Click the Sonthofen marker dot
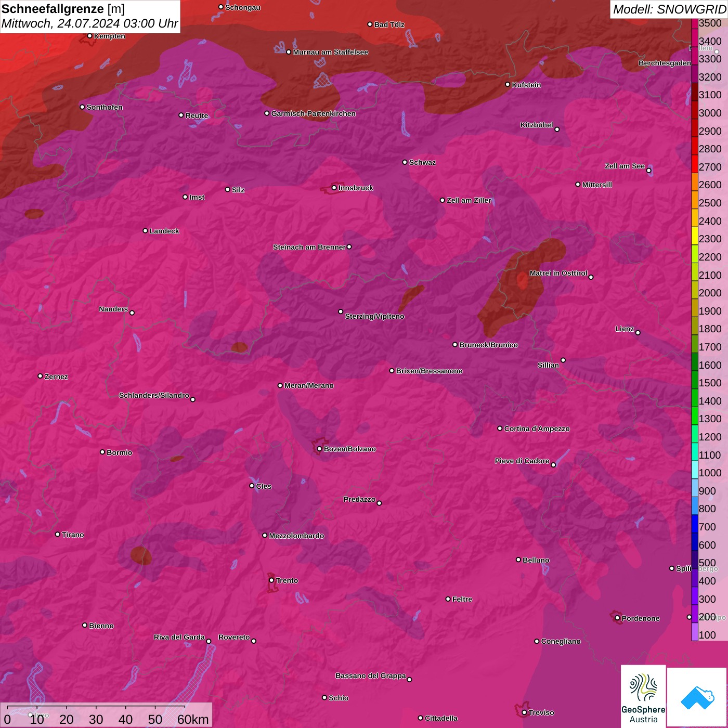The height and width of the screenshot is (728, 728). [82, 107]
